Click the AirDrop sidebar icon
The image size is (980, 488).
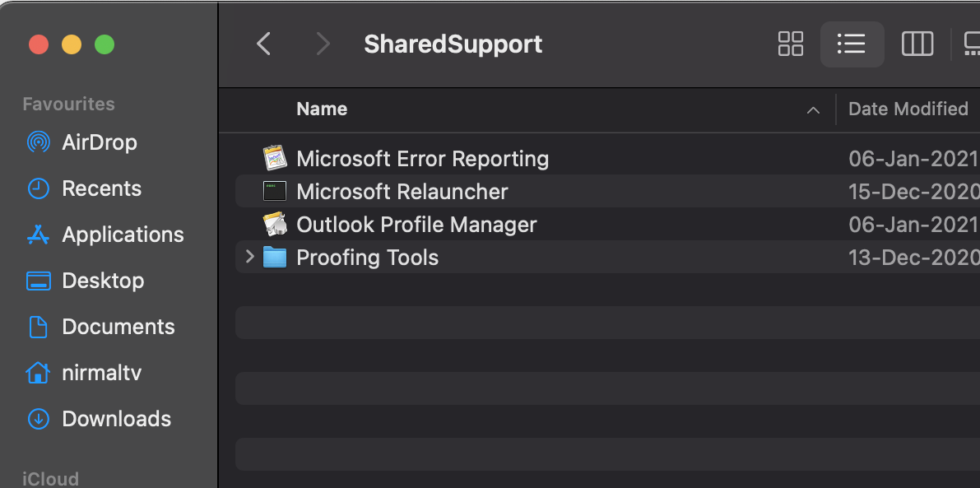(38, 142)
